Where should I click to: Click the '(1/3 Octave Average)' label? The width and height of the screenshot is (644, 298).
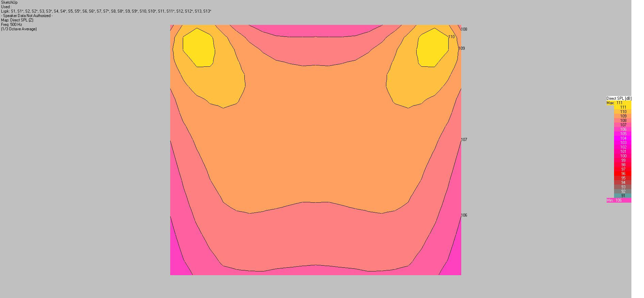(19, 29)
